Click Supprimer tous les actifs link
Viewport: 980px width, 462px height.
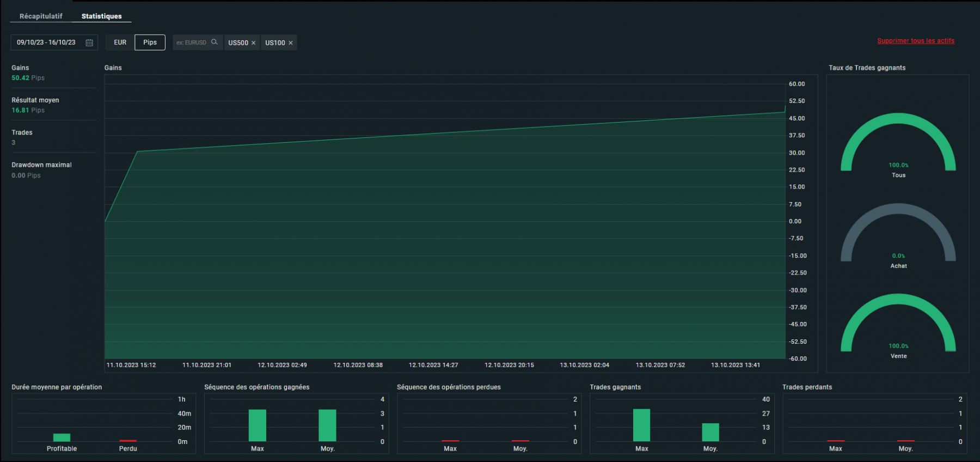coord(916,41)
